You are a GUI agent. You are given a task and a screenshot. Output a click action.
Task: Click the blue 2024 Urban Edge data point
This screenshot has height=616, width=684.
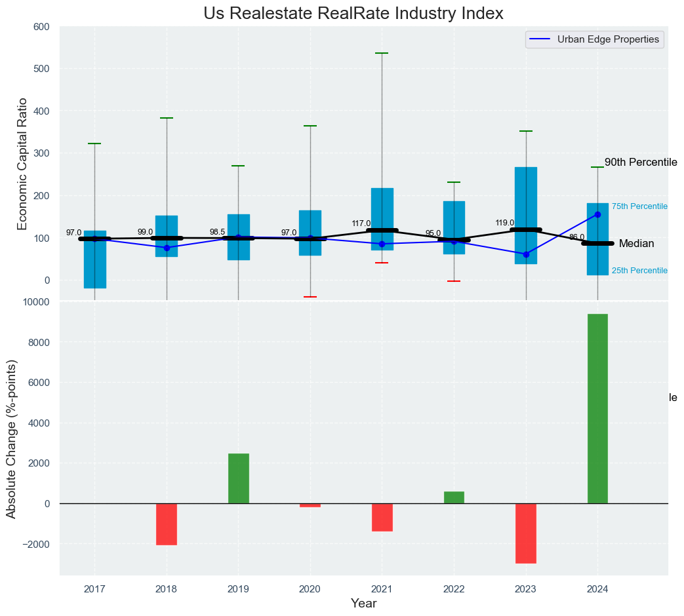[597, 214]
